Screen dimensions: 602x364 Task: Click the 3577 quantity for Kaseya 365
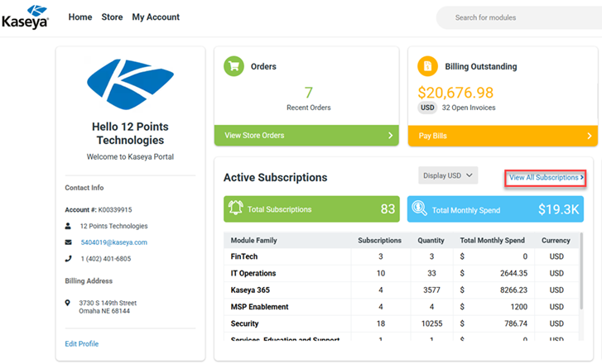(432, 290)
